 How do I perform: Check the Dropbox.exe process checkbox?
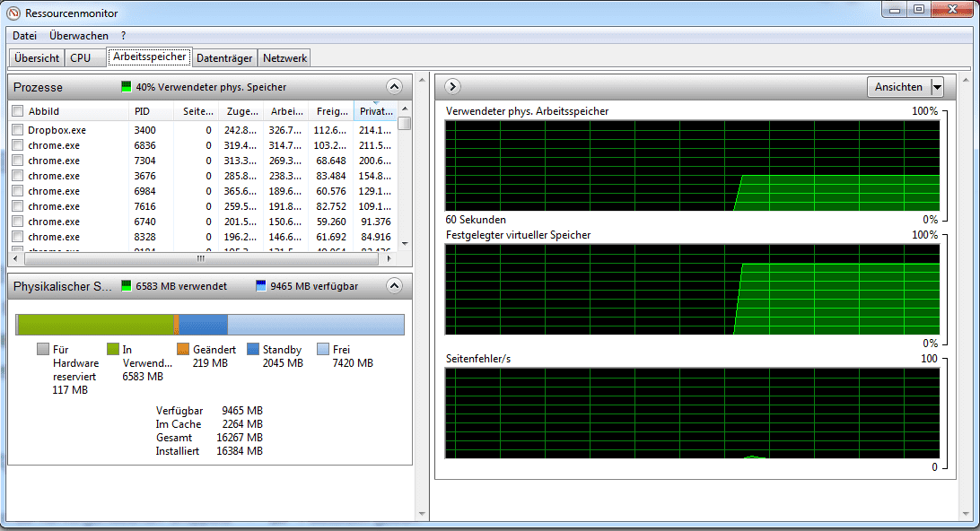pos(18,130)
